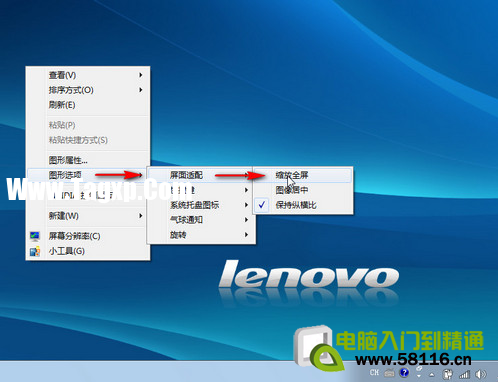
Task: Click the CH language indicator in taskbar
Action: click(x=374, y=372)
